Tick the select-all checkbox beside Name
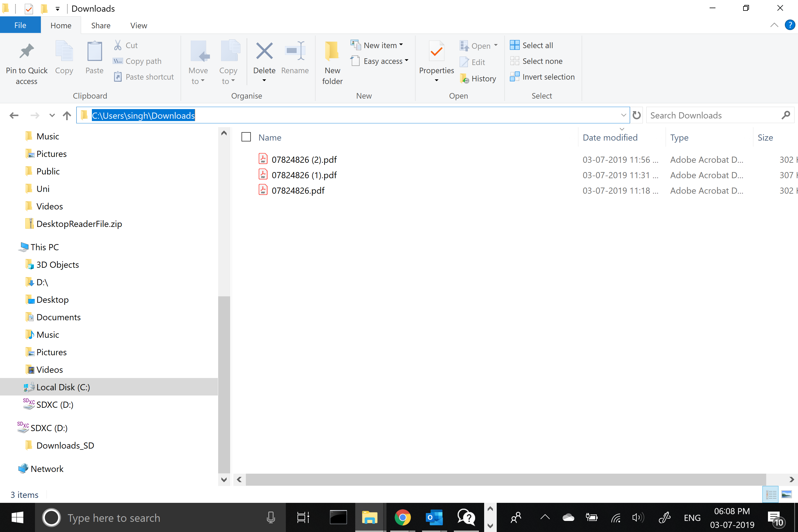Screen dimensions: 798x532 (x=246, y=137)
